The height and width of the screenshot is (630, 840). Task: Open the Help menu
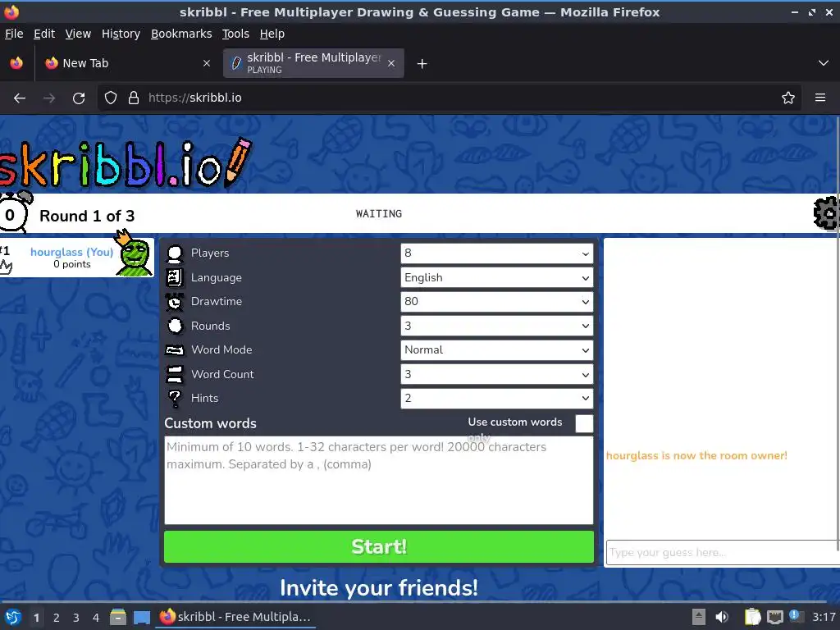272,34
